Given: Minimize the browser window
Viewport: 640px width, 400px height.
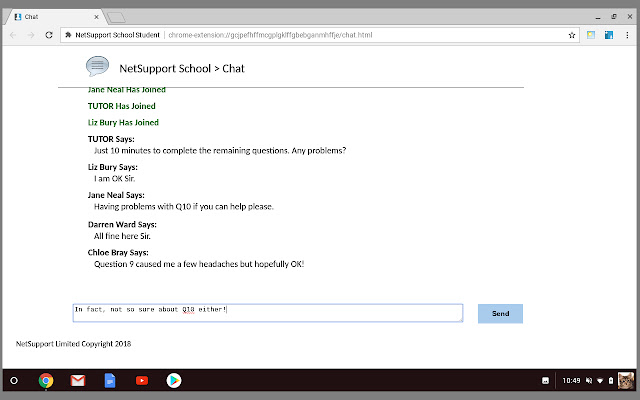Looking at the screenshot, I should click(598, 17).
